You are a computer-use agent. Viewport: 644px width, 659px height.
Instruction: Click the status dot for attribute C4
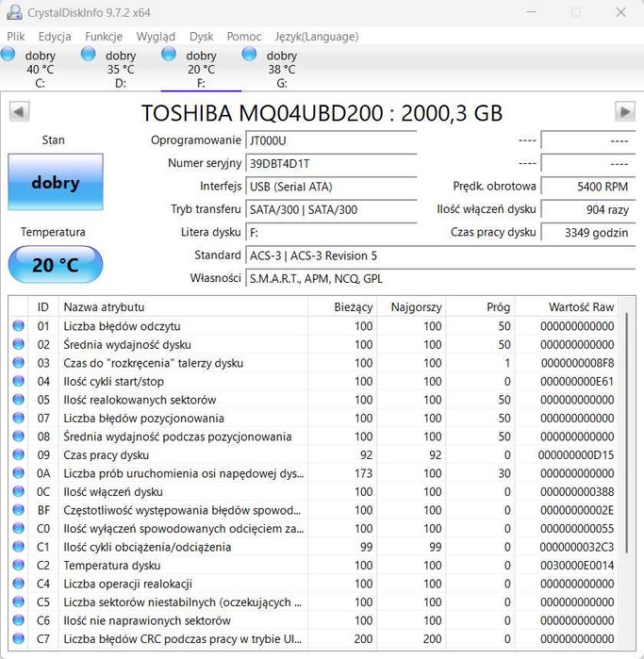[19, 584]
